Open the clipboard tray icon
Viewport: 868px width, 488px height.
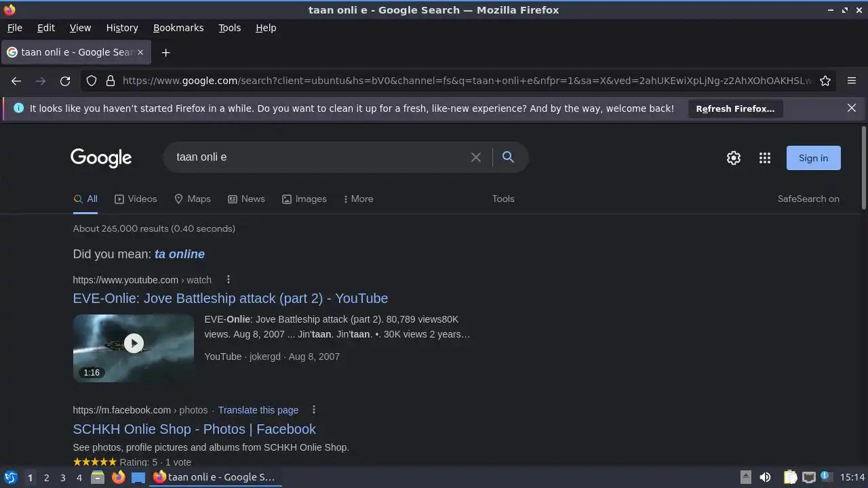coord(790,477)
